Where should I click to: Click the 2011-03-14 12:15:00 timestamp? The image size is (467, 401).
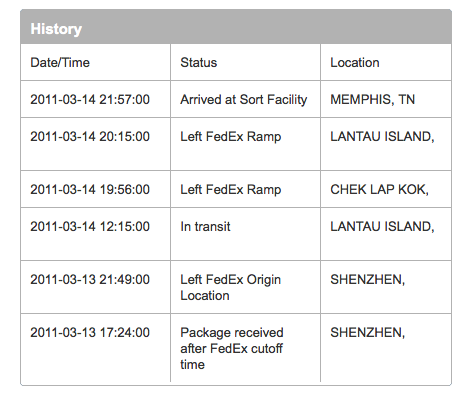coord(90,226)
